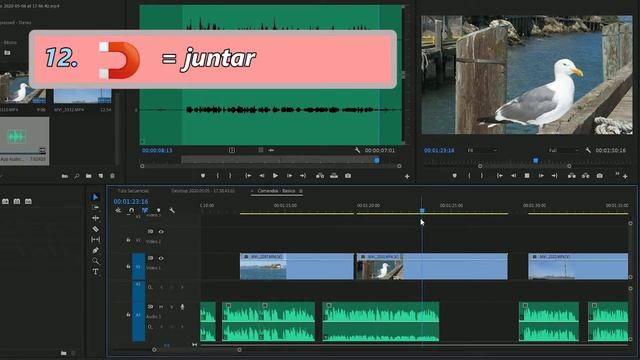
Task: Enable voice-over record on Audio 1
Action: 182,307
